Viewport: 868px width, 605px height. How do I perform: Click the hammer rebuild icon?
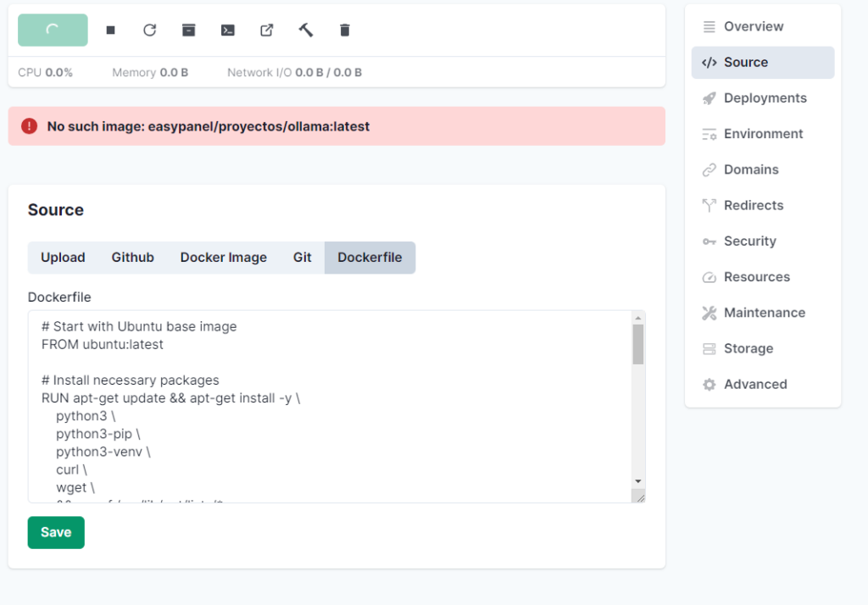click(306, 31)
